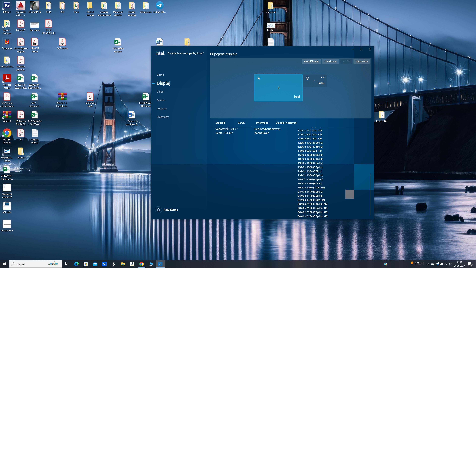Open the three-dots menu on display 1
This screenshot has height=461, width=476.
[x=323, y=77]
